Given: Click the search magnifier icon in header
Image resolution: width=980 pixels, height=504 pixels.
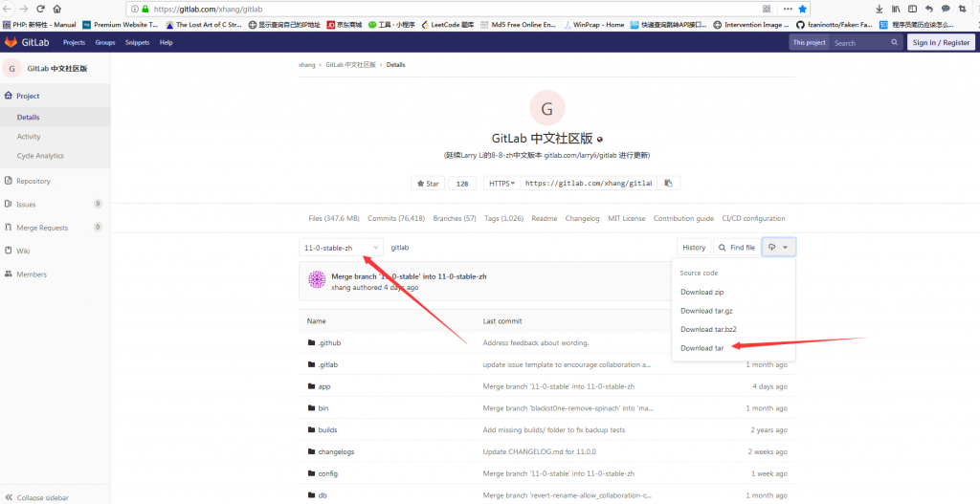Looking at the screenshot, I should [x=895, y=42].
